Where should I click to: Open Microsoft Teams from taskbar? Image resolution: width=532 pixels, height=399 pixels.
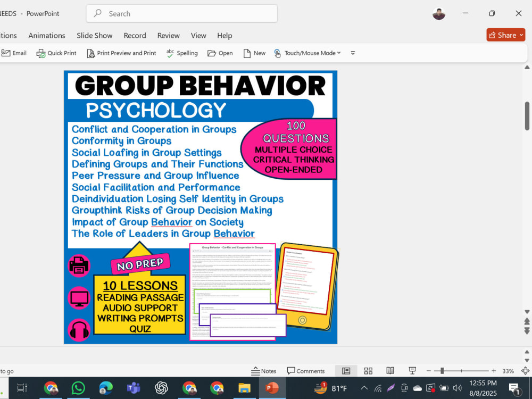[x=134, y=388]
